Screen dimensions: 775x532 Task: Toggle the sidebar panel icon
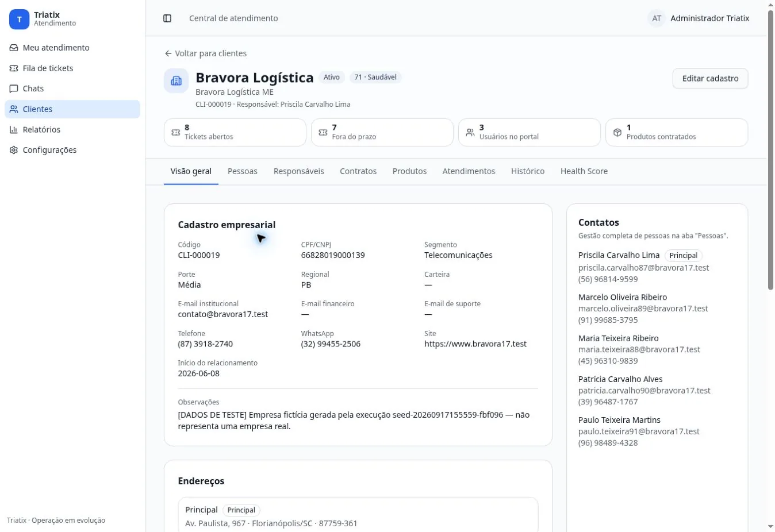click(x=167, y=18)
